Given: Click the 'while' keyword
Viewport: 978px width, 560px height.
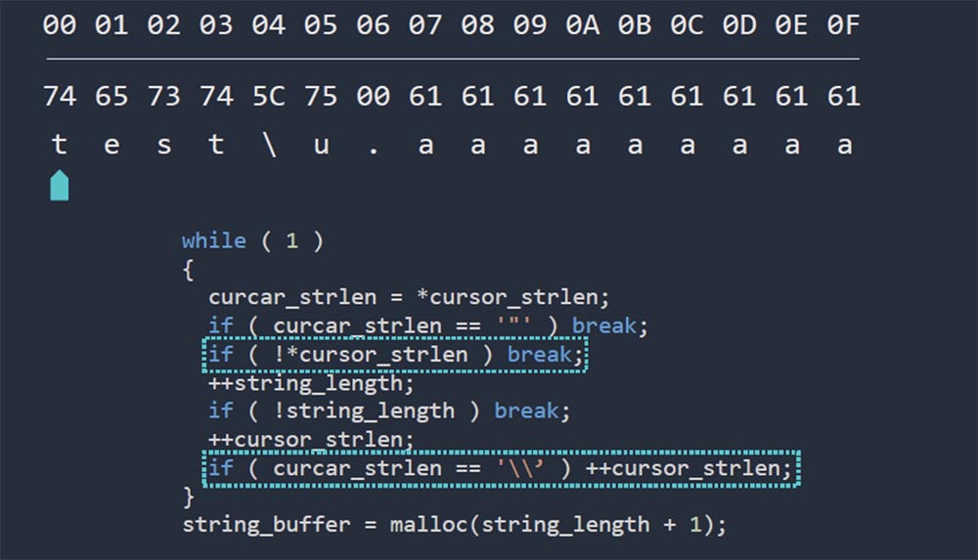Looking at the screenshot, I should click(x=214, y=240).
